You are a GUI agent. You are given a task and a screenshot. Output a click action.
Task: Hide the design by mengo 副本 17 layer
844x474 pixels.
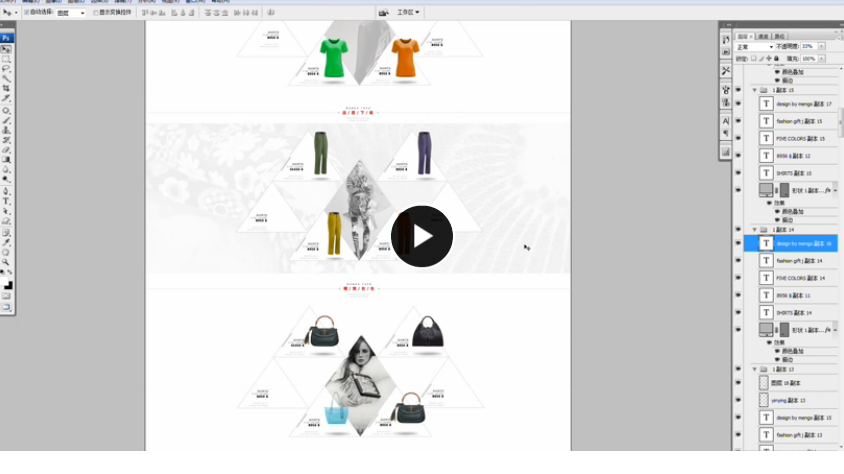738,104
